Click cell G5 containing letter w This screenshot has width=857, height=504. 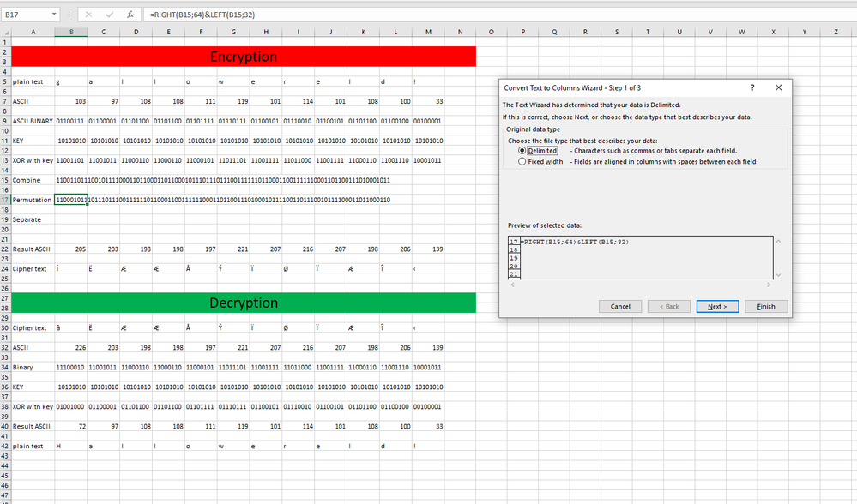[x=233, y=82]
